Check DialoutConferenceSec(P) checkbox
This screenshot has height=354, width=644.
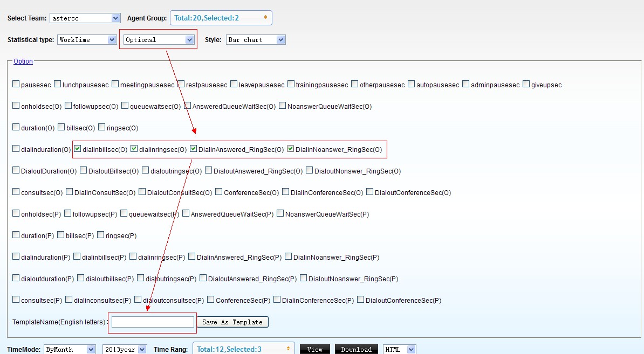point(361,300)
